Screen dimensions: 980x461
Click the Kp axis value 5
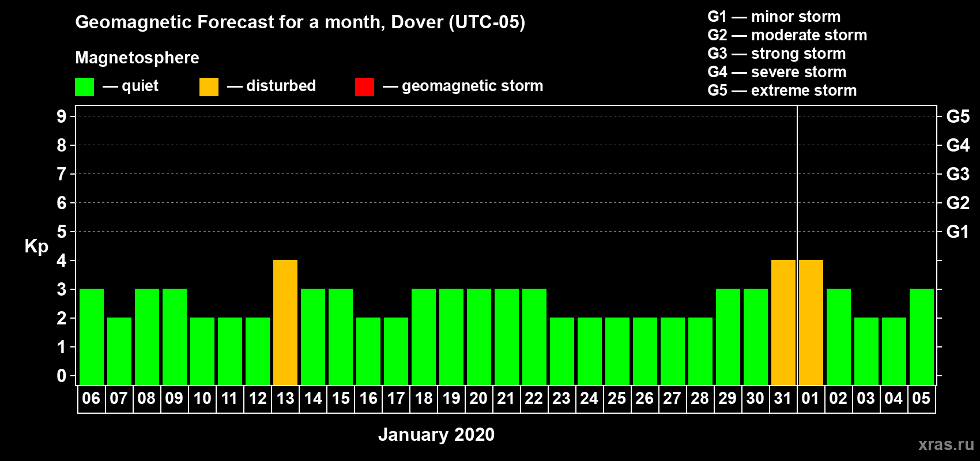point(61,232)
